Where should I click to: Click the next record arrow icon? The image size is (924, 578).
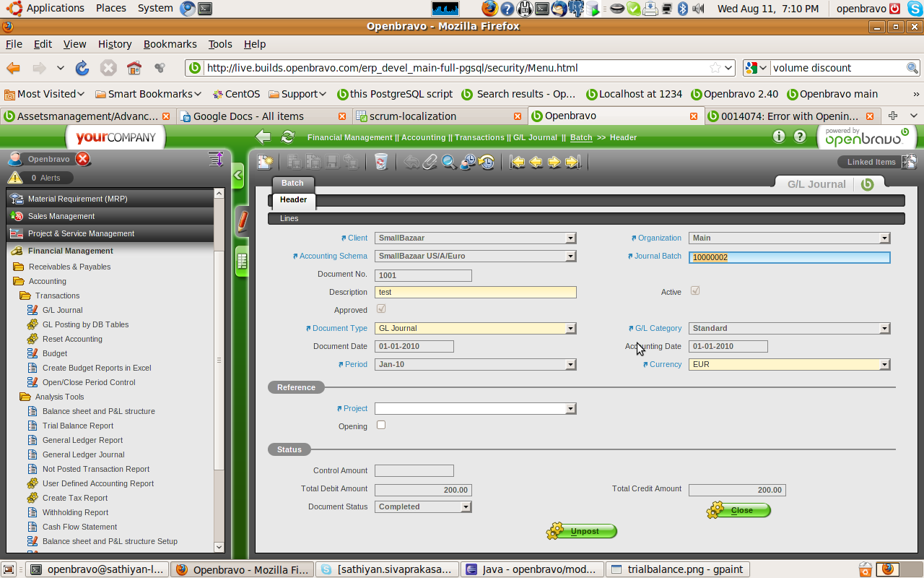coord(554,163)
